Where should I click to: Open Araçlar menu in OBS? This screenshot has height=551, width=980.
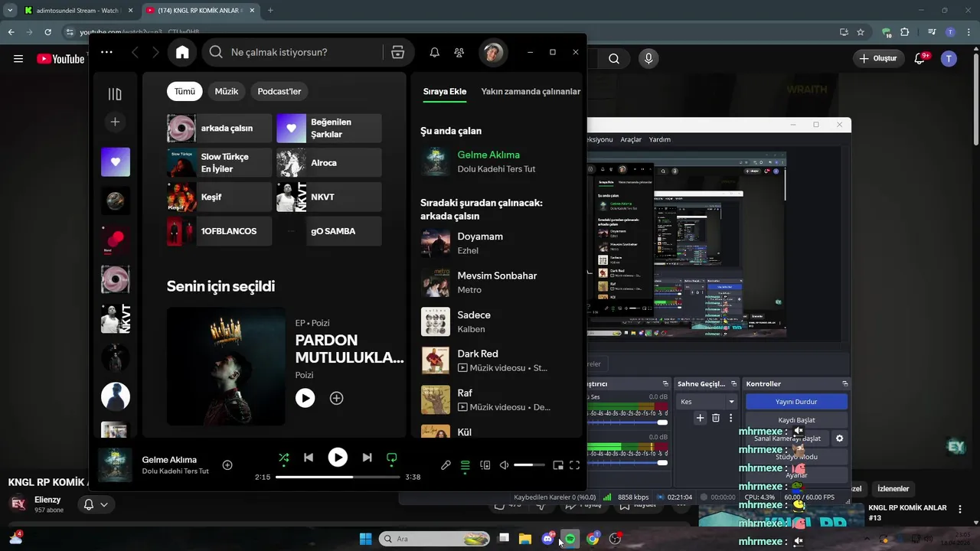pyautogui.click(x=631, y=139)
